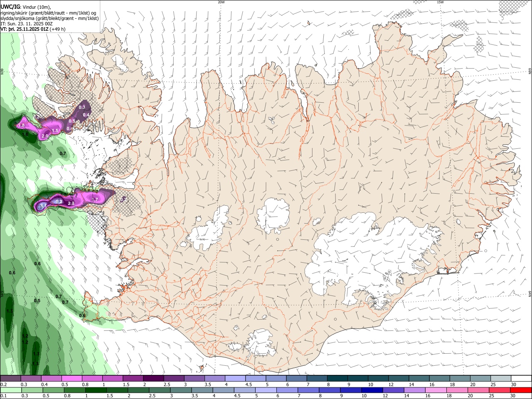Select the darkest green swatch between 1 and 1.5

(96, 390)
